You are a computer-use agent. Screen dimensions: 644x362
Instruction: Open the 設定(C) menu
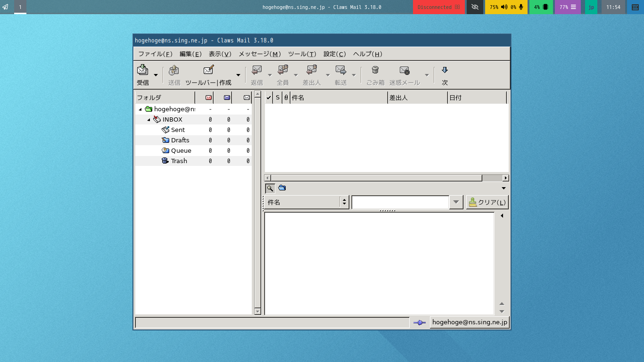coord(335,54)
